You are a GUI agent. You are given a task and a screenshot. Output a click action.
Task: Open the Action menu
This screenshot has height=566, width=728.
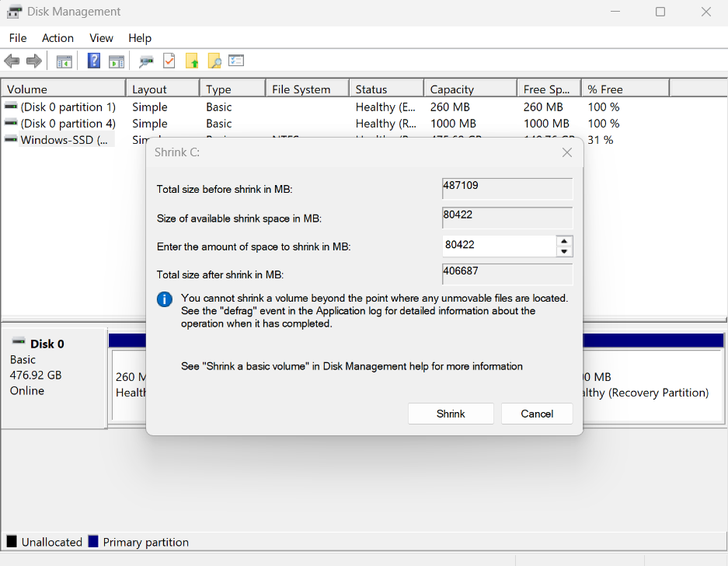57,38
